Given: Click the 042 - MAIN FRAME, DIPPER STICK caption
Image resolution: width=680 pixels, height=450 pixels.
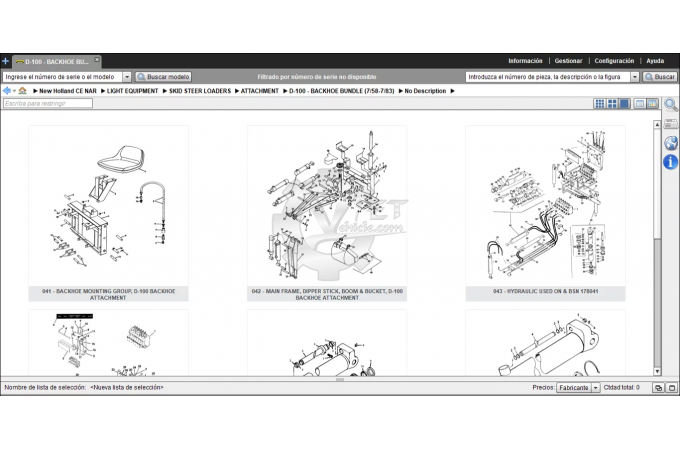Looking at the screenshot, I should (327, 294).
